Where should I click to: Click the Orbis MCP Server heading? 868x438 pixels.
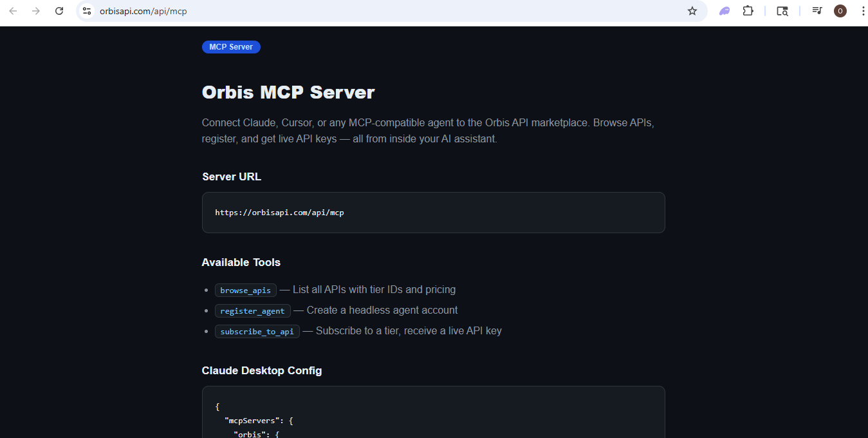(x=288, y=92)
